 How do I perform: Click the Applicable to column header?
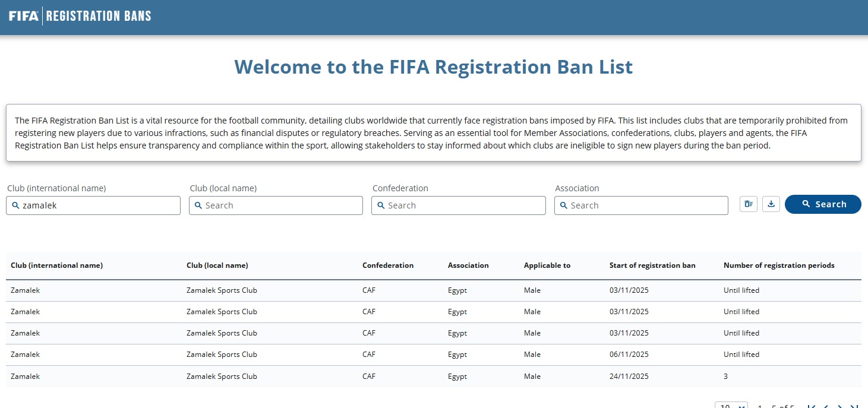[547, 265]
